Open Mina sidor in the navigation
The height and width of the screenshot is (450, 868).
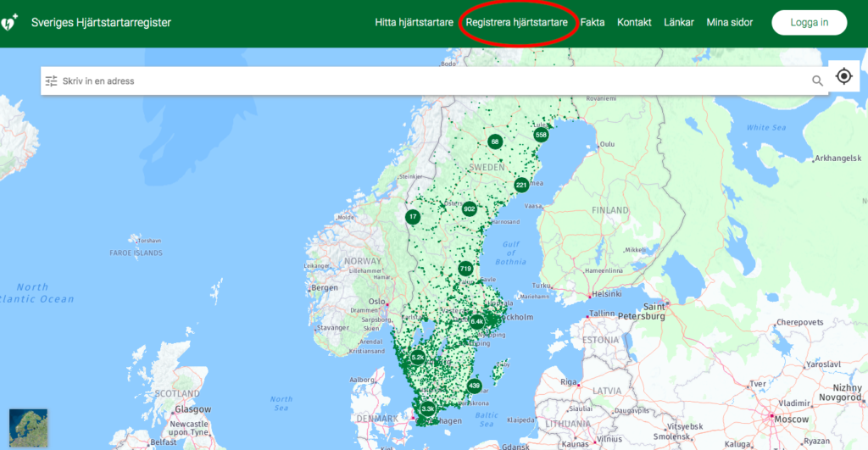pos(730,23)
